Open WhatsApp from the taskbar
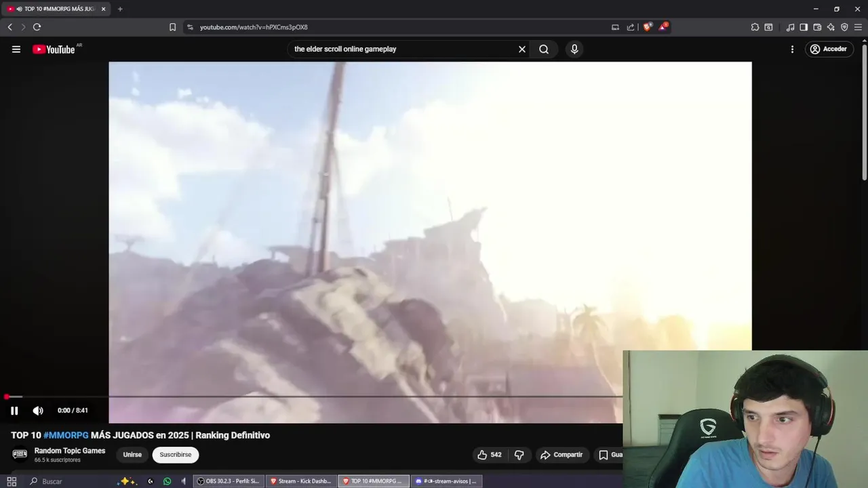 tap(167, 481)
